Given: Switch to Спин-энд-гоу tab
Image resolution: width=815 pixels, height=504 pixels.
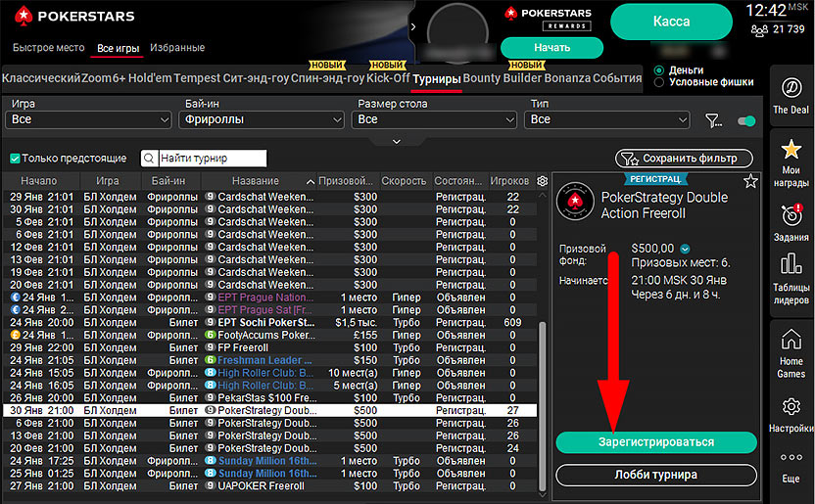Looking at the screenshot, I should tap(327, 78).
